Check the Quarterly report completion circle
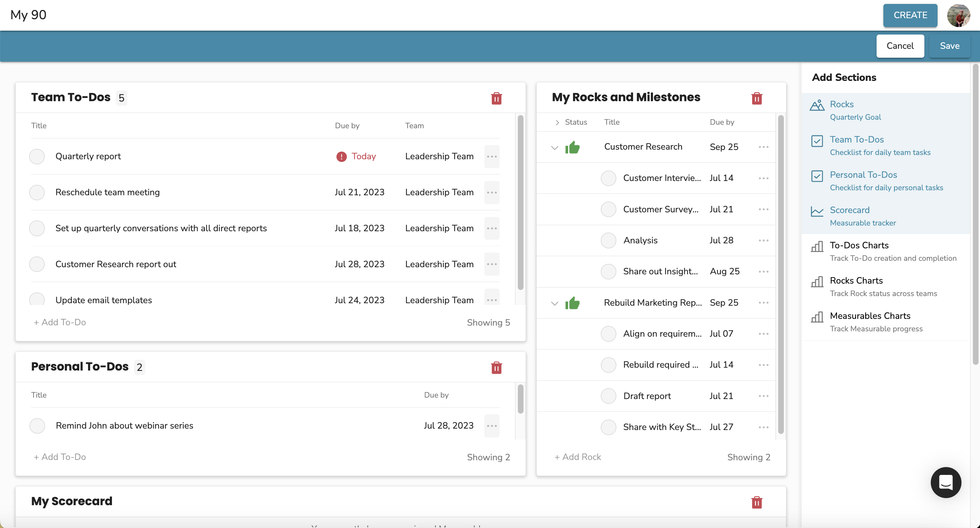The width and height of the screenshot is (980, 528). (37, 156)
